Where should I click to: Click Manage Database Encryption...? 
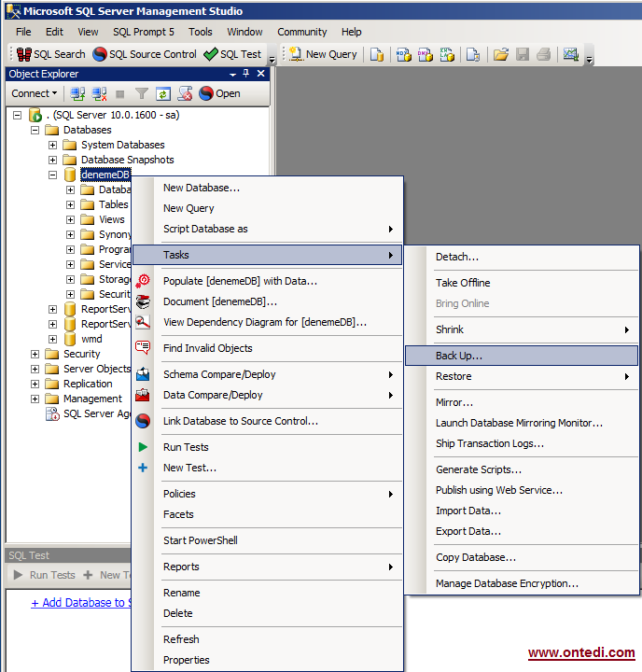[522, 583]
